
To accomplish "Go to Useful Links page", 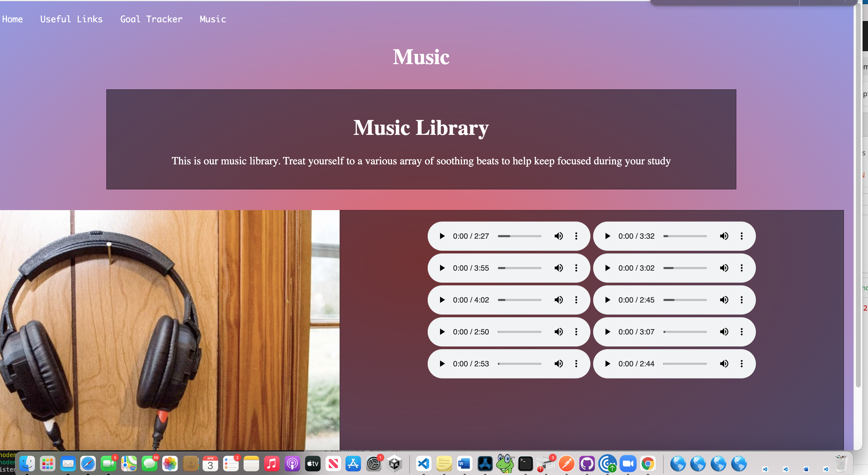I will tap(71, 19).
